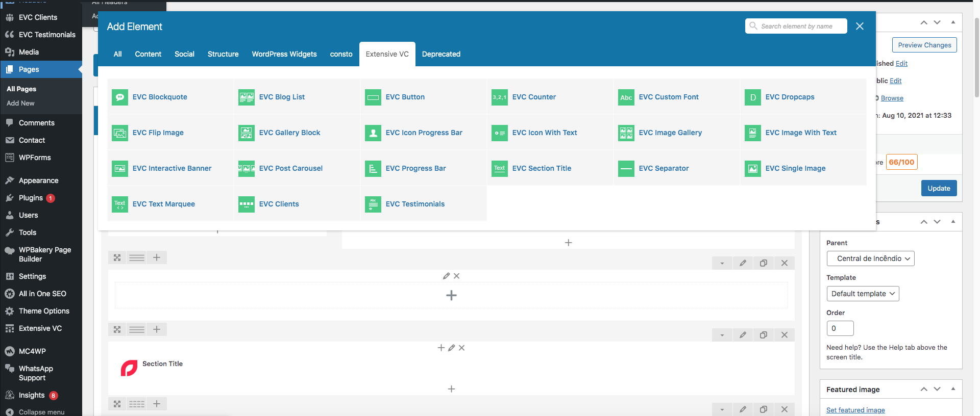Click the Order number field
This screenshot has width=980, height=416.
point(840,328)
